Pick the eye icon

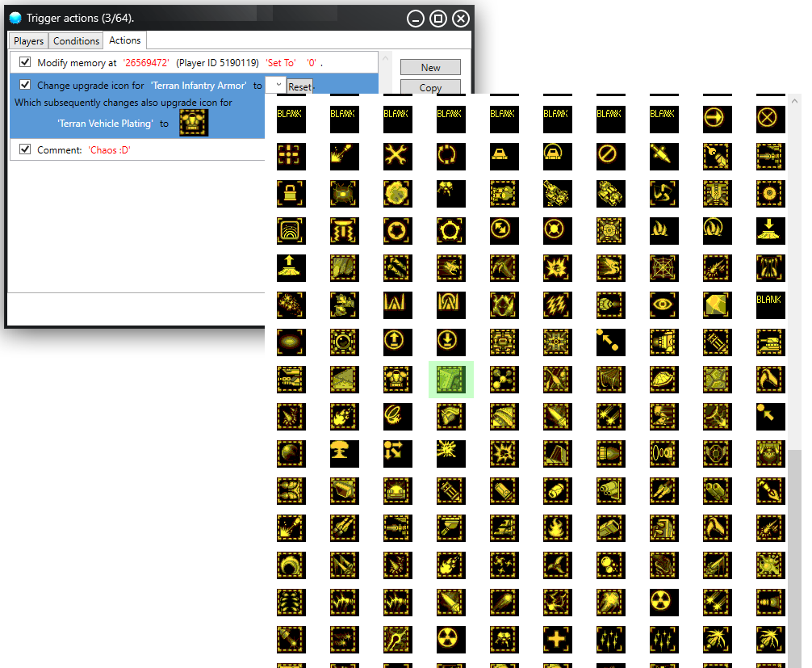(x=664, y=305)
